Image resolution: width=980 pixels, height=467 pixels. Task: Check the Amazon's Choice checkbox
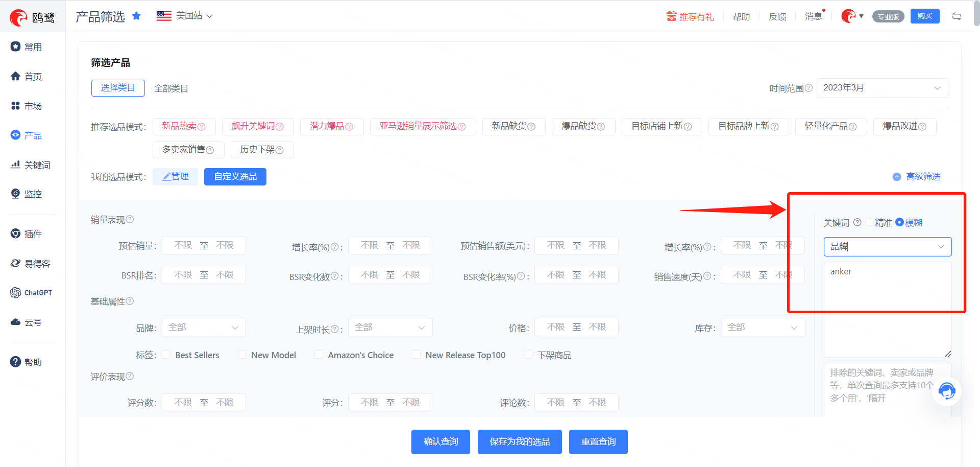click(318, 355)
